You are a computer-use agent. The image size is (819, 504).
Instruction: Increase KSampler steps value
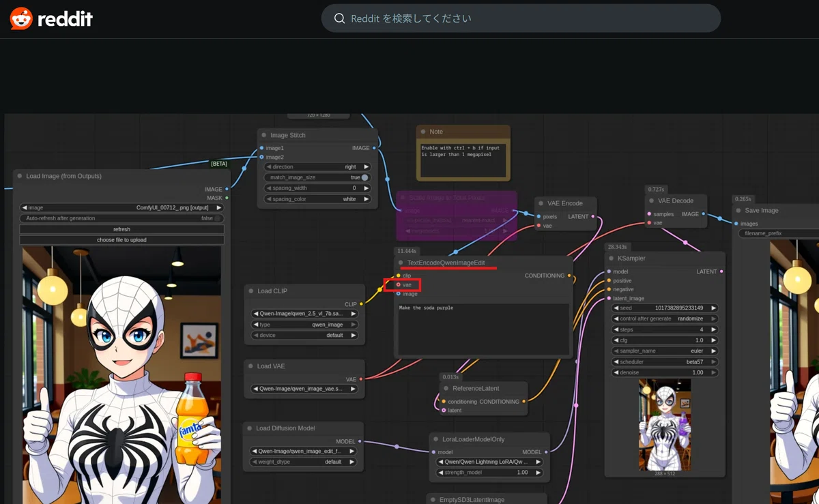pos(714,329)
